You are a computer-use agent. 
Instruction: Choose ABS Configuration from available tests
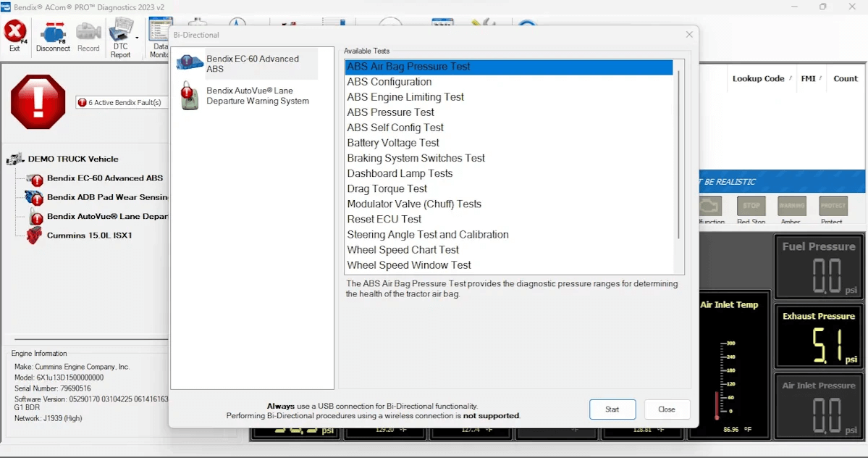pos(389,82)
